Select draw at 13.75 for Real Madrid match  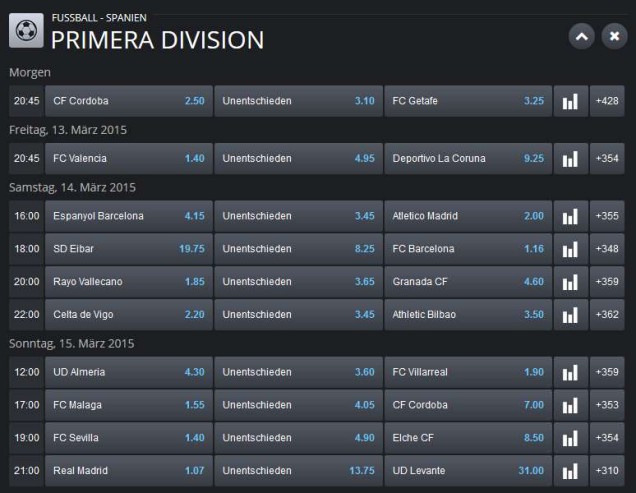pos(299,471)
